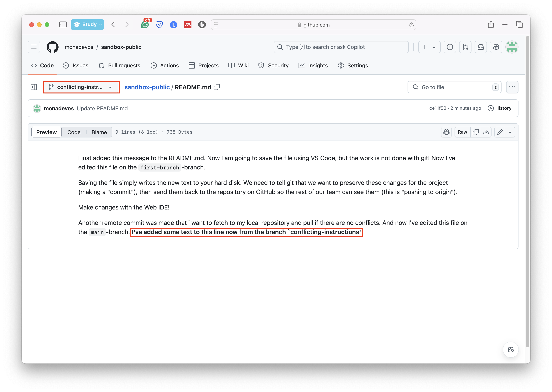Open the pull requests header icon
552x392 pixels.
click(x=465, y=47)
